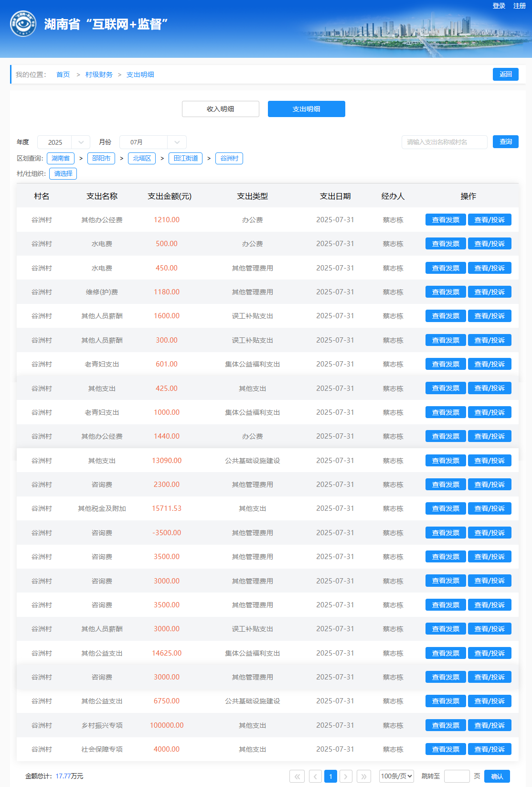532x787 pixels.
Task: Click the 返回 button
Action: tap(505, 75)
